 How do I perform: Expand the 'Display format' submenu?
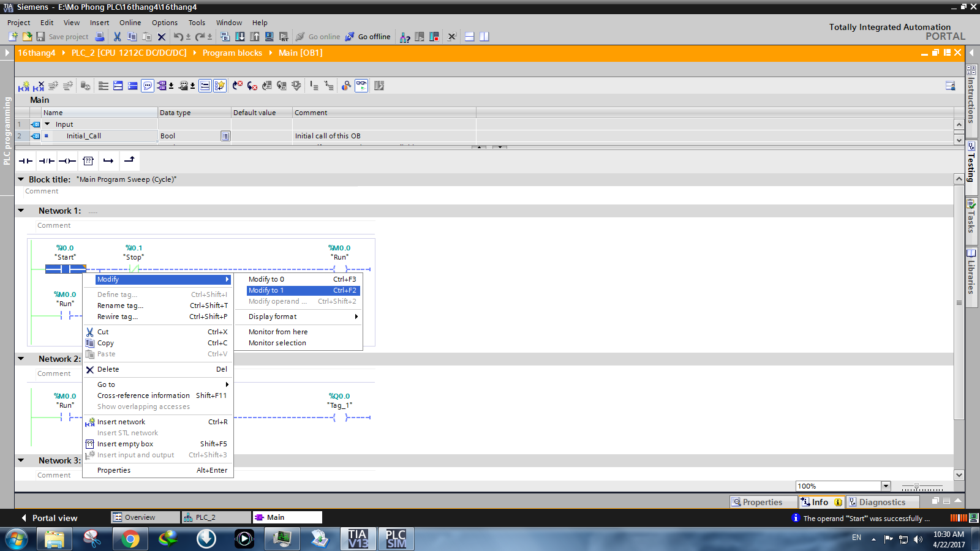(x=303, y=317)
